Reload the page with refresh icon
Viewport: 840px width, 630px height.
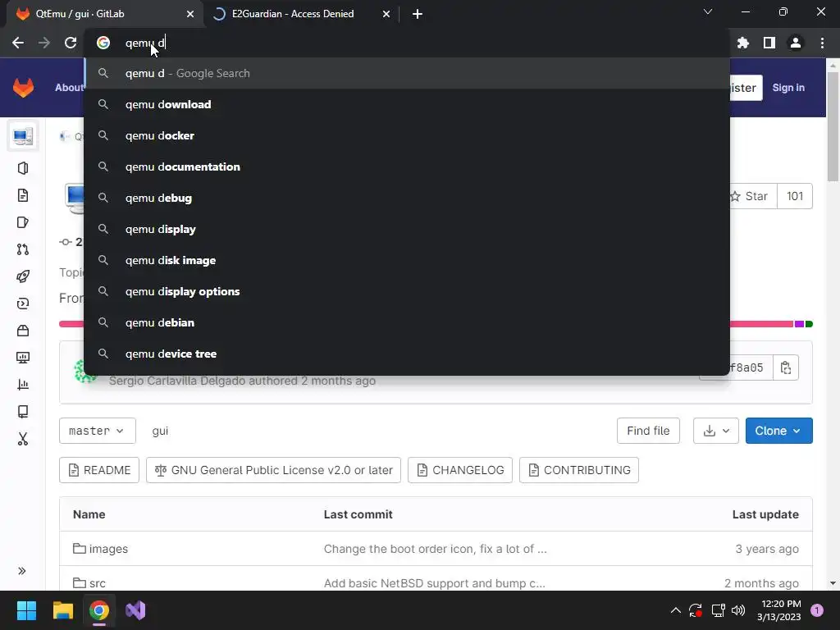tap(71, 43)
